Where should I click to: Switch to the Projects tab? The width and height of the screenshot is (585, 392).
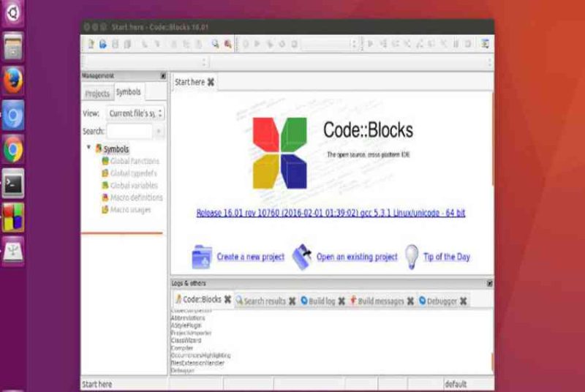click(97, 93)
